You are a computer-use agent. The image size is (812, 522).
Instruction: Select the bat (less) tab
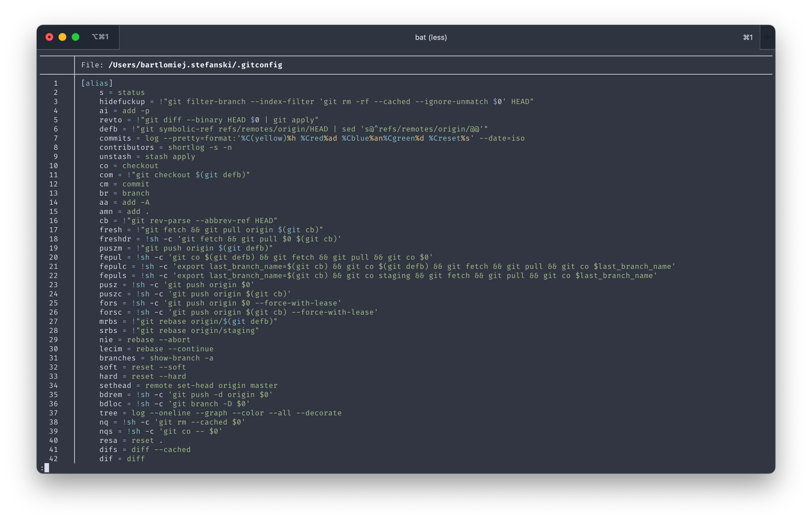pyautogui.click(x=431, y=37)
